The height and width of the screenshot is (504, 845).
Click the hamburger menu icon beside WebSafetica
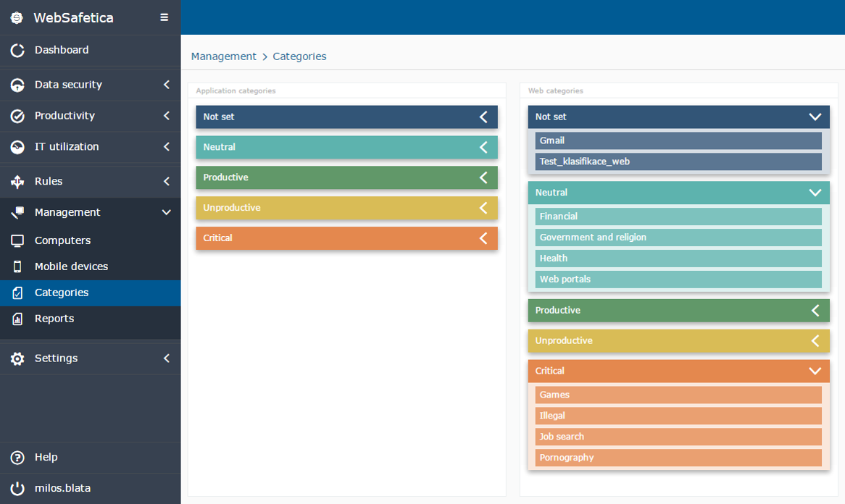tap(165, 18)
